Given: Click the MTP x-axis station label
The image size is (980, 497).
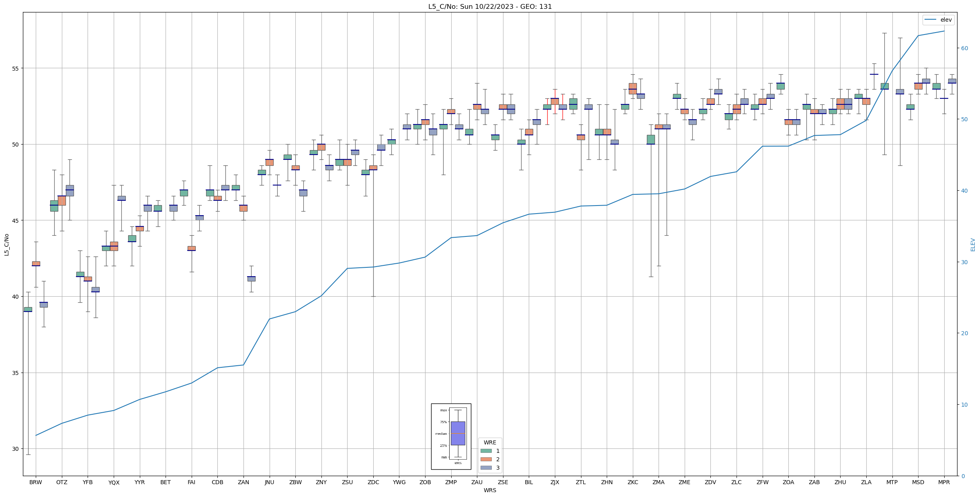Looking at the screenshot, I should (892, 482).
